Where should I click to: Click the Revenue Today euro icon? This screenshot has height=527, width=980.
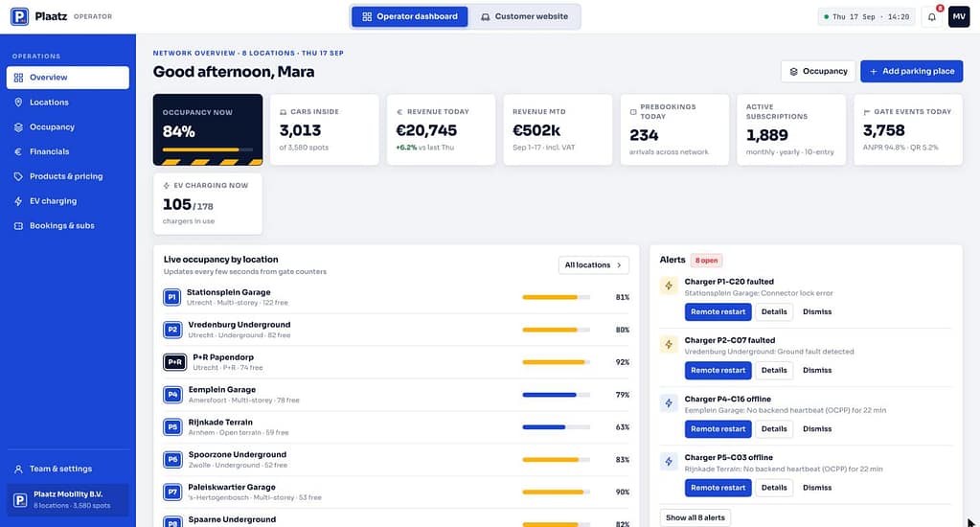pos(400,112)
